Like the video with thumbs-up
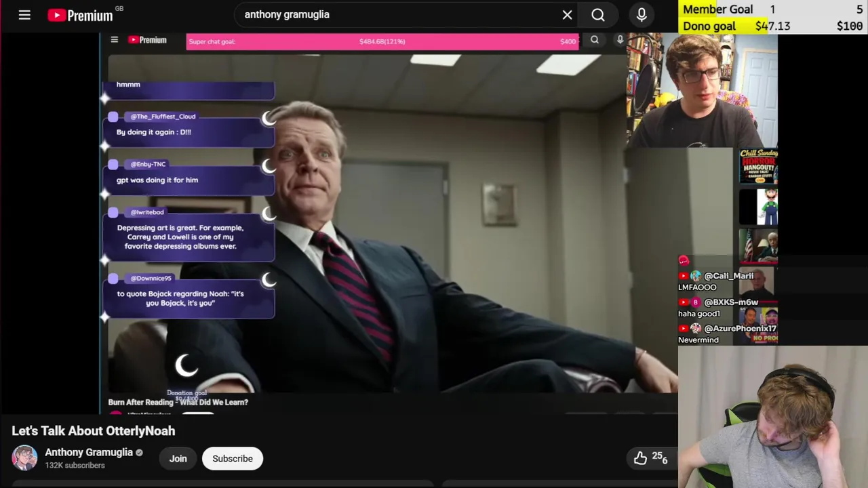The image size is (868, 488). click(x=640, y=459)
